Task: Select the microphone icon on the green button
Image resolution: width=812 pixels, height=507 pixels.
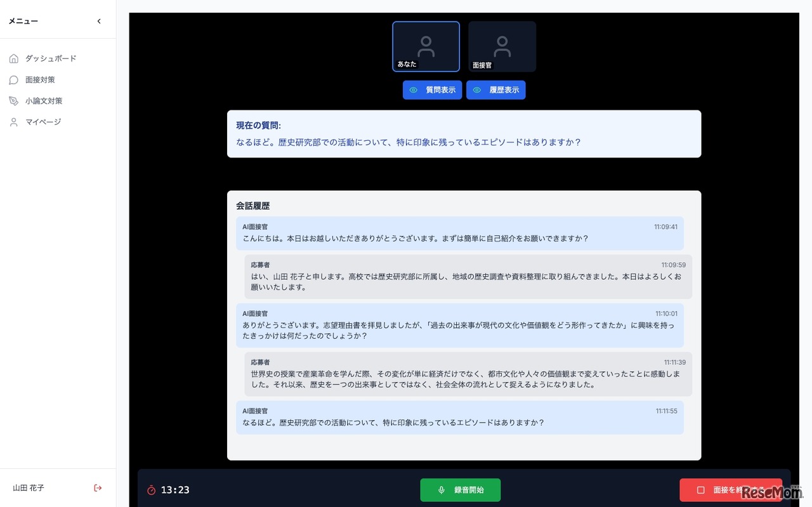Action: click(442, 490)
